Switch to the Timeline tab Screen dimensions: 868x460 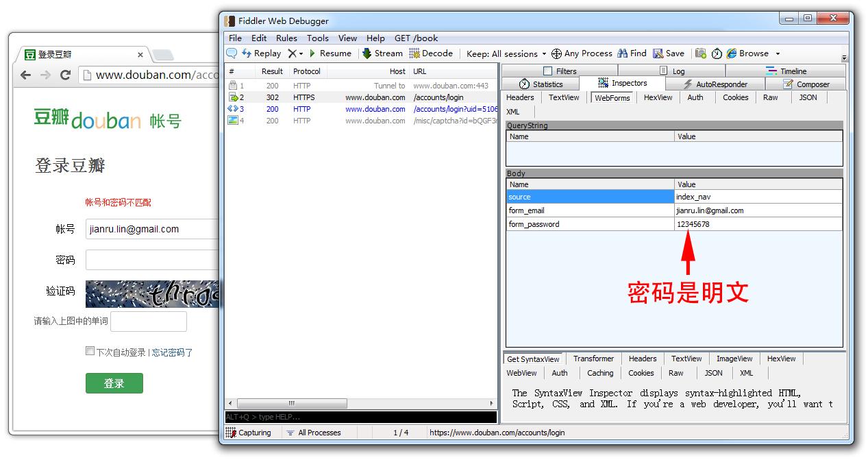click(x=786, y=71)
